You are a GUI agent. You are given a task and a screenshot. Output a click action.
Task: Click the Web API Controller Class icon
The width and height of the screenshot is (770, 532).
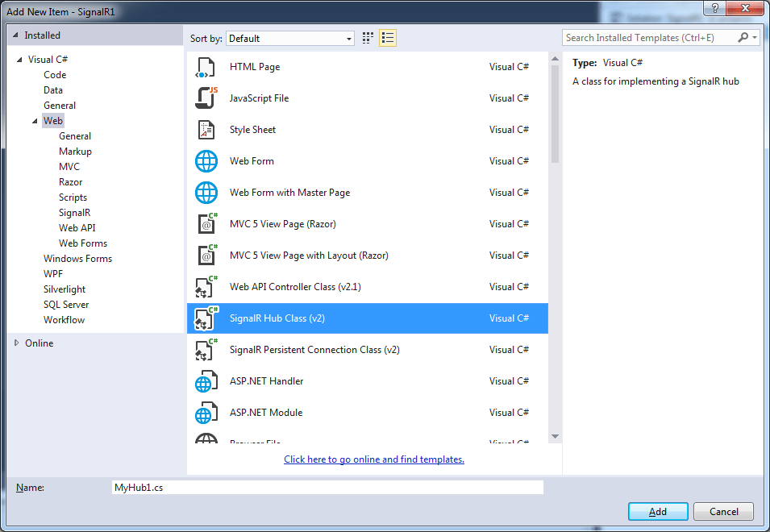tap(206, 286)
